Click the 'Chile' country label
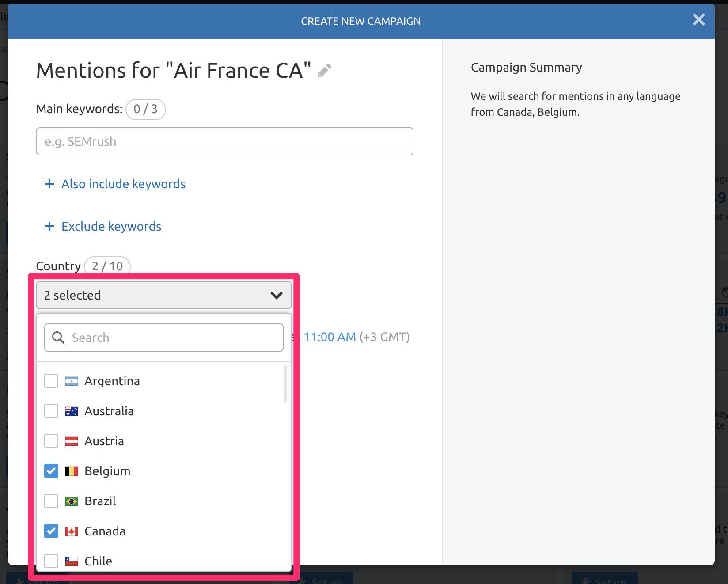The width and height of the screenshot is (728, 584). coord(99,561)
